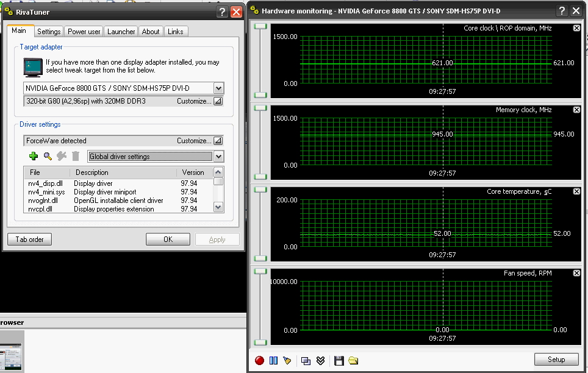The image size is (588, 373).
Task: Click upper range handle of Core clock graph
Action: pyautogui.click(x=260, y=26)
